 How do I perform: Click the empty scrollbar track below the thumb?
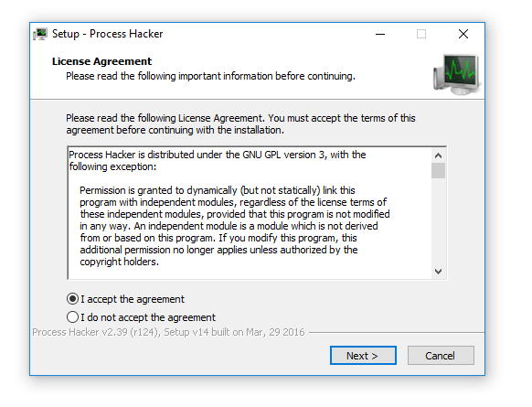click(439, 221)
